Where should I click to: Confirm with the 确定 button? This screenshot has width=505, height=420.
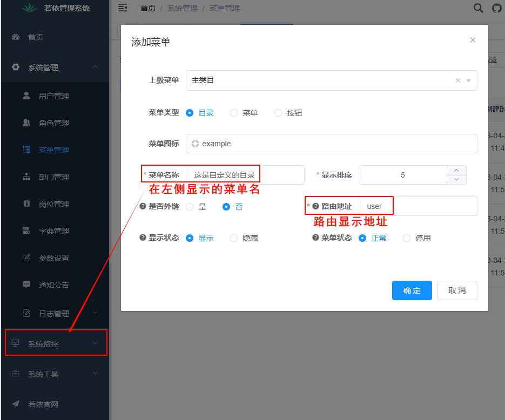pos(412,290)
